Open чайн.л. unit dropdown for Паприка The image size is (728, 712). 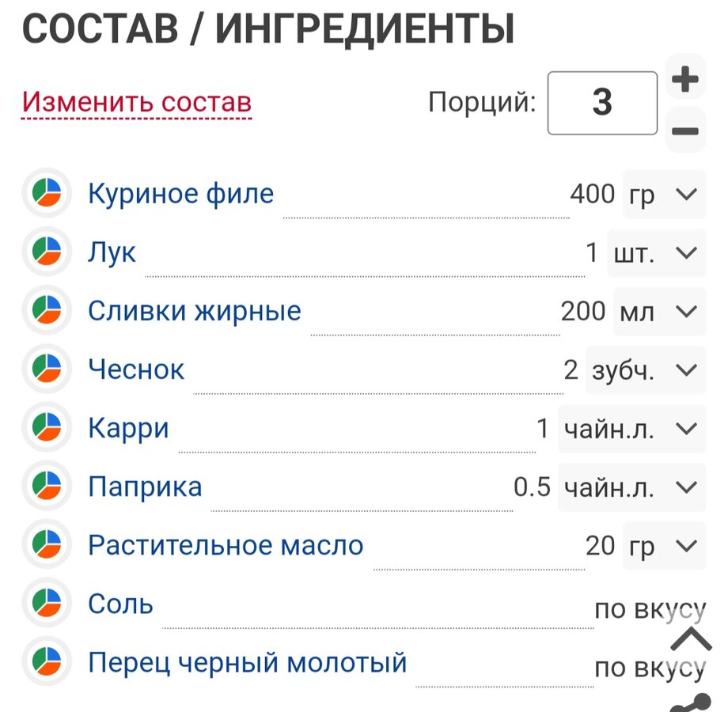click(631, 487)
